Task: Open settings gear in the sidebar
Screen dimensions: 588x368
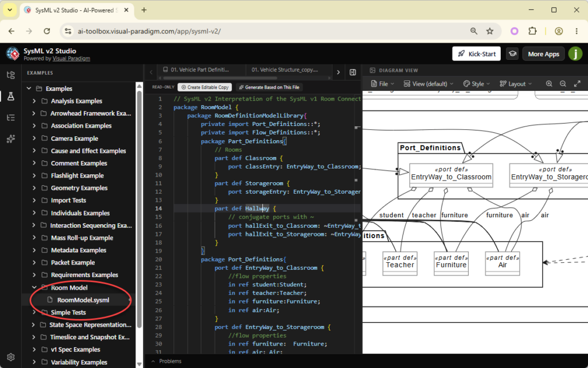Action: pos(10,356)
